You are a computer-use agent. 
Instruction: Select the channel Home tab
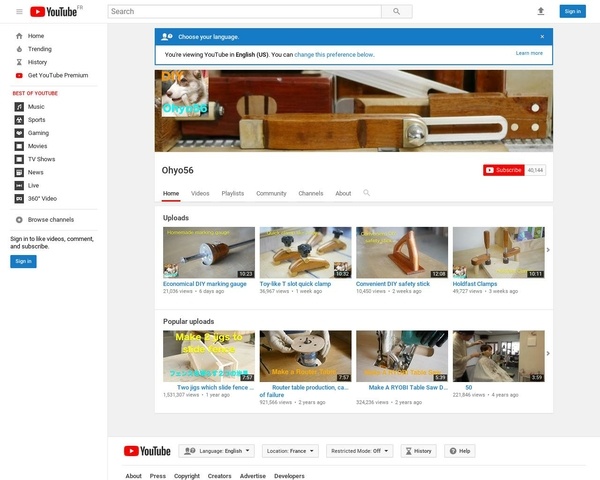(171, 193)
